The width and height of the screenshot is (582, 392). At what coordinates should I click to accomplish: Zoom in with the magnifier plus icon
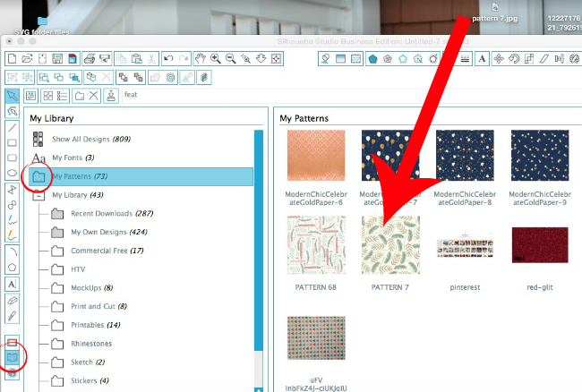click(x=216, y=58)
